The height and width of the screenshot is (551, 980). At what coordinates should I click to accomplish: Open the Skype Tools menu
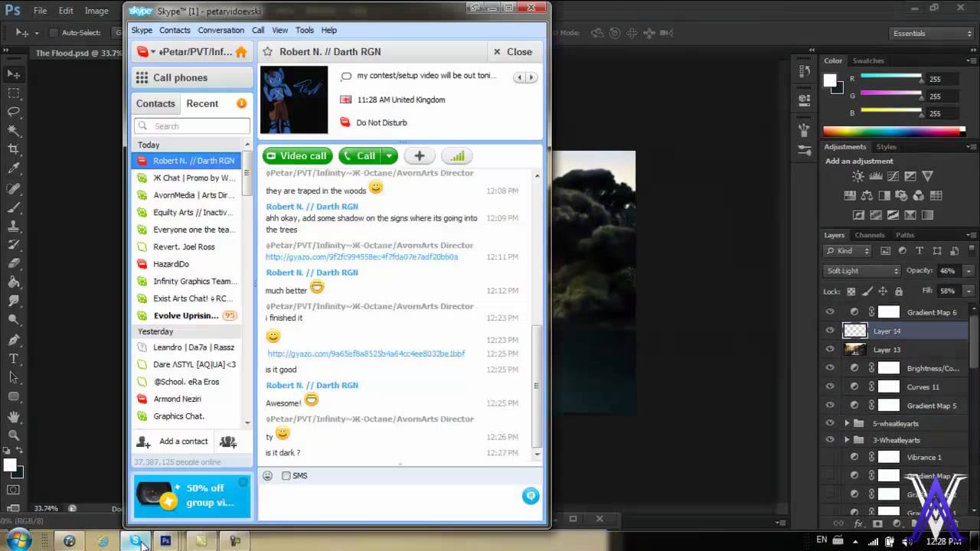305,31
